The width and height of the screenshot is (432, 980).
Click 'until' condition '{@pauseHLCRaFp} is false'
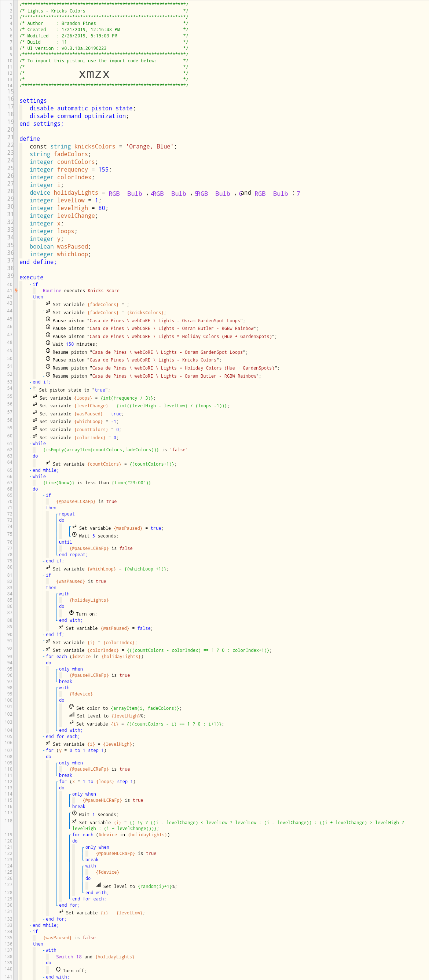click(101, 548)
